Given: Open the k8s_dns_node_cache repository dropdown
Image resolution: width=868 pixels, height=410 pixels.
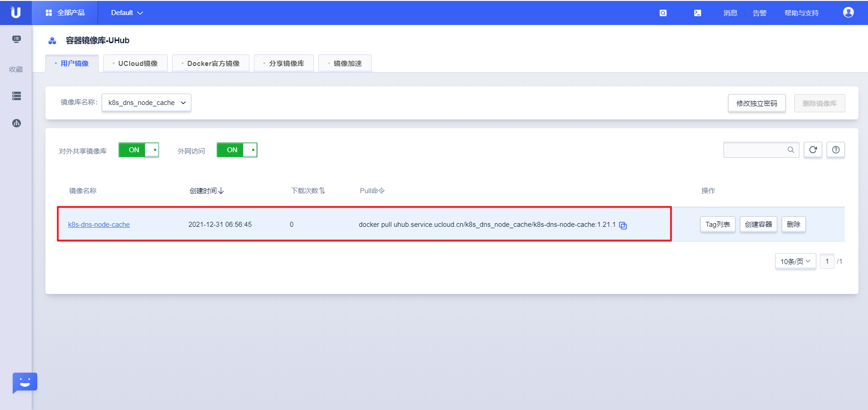Looking at the screenshot, I should pos(146,103).
